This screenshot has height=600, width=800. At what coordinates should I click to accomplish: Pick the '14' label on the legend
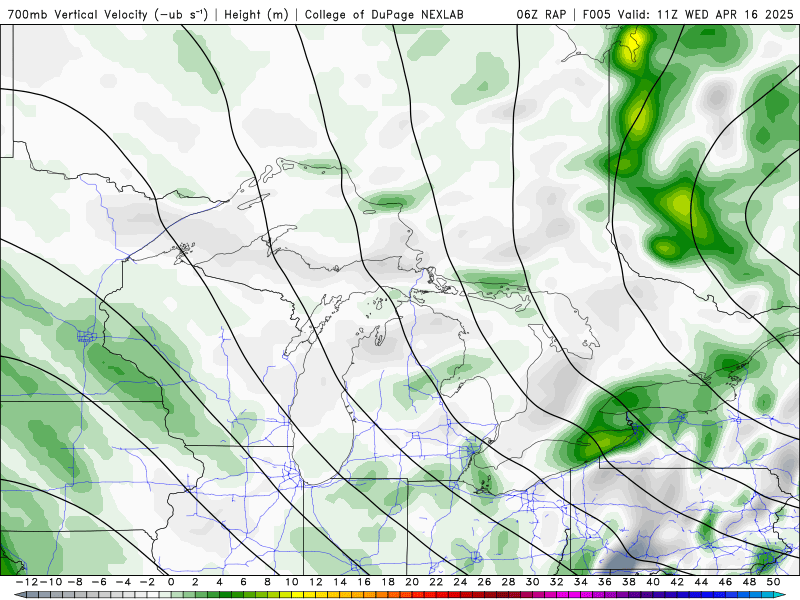click(340, 582)
